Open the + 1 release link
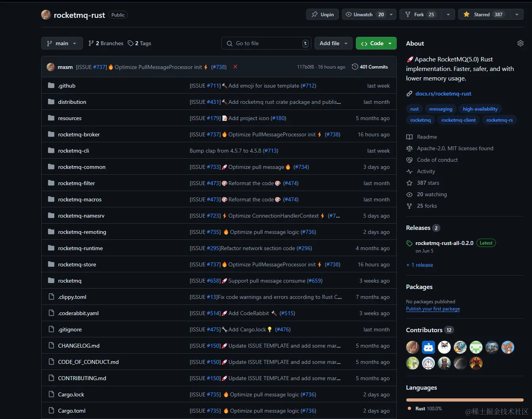532x419 pixels. [420, 265]
